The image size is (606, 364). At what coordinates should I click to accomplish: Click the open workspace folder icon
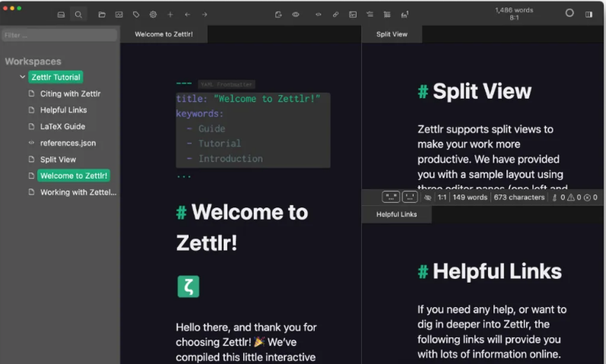coord(102,14)
